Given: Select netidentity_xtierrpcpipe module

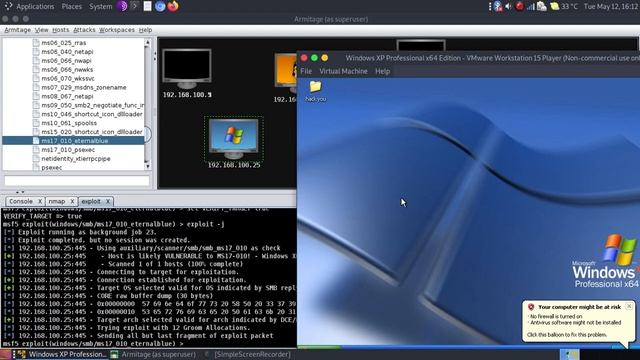Looking at the screenshot, I should coord(76,159).
